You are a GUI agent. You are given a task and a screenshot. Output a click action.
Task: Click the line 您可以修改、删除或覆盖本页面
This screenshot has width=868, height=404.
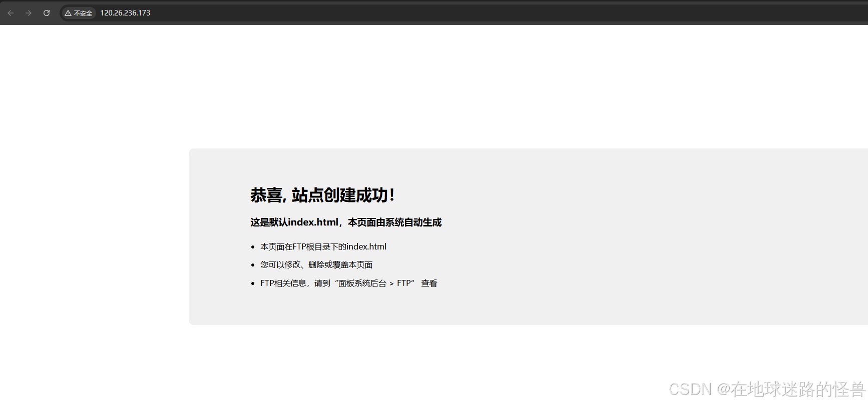pyautogui.click(x=316, y=264)
